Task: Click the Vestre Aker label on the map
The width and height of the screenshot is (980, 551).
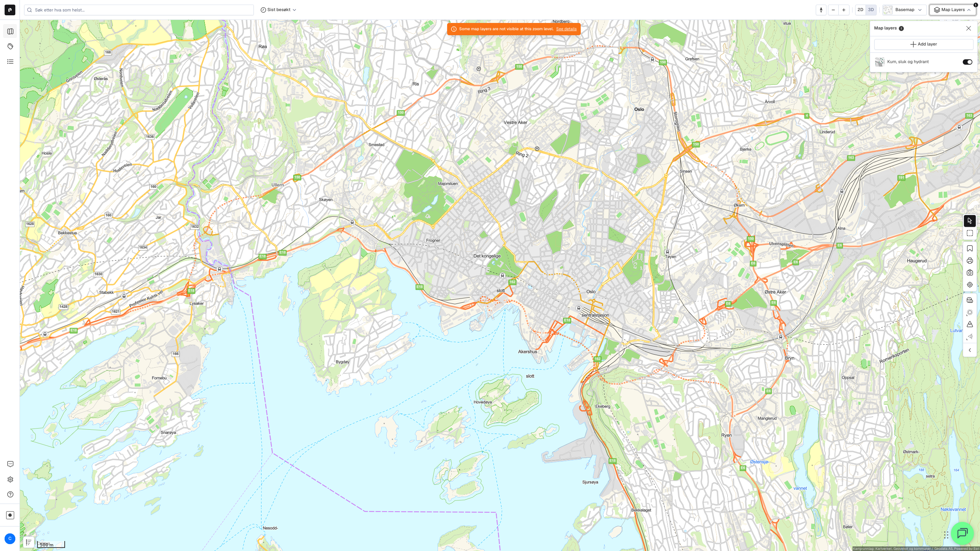Action: (515, 122)
